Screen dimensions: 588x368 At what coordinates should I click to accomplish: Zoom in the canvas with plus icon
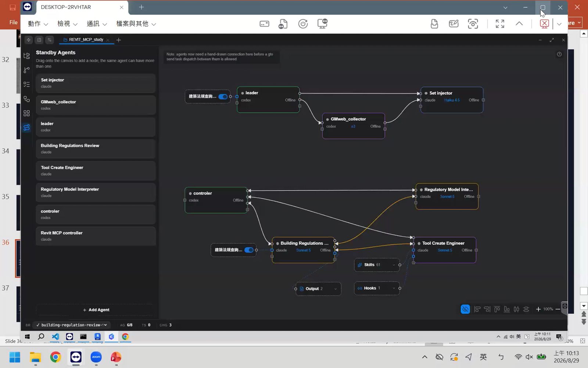[538, 309]
